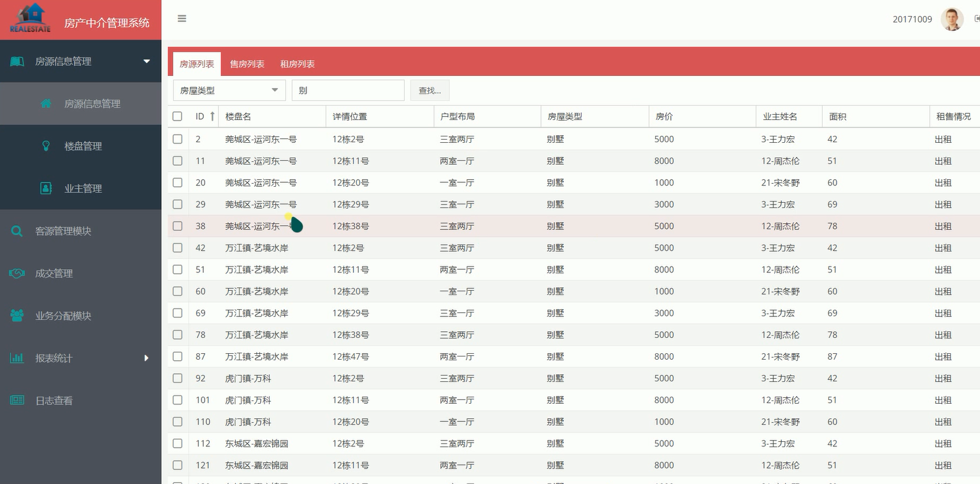Image resolution: width=980 pixels, height=484 pixels.
Task: Click the 租售情况 column header
Action: click(953, 117)
